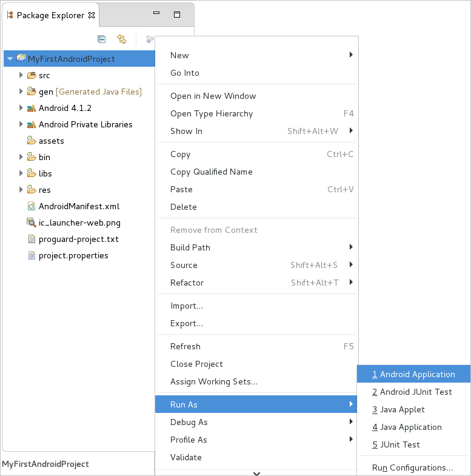Image resolution: width=471 pixels, height=476 pixels.
Task: Select the AndroidManifest.xml file
Action: pos(79,206)
